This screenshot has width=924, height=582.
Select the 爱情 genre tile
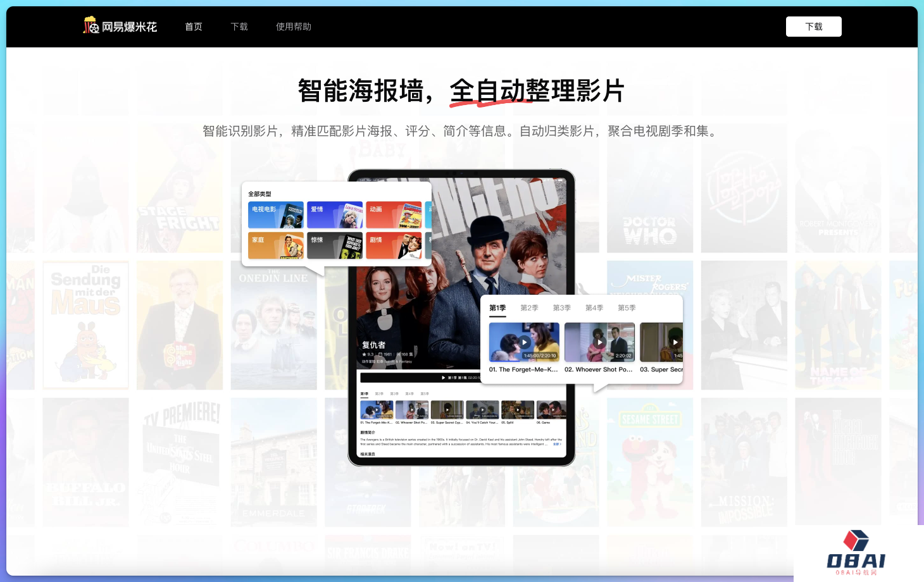point(335,215)
